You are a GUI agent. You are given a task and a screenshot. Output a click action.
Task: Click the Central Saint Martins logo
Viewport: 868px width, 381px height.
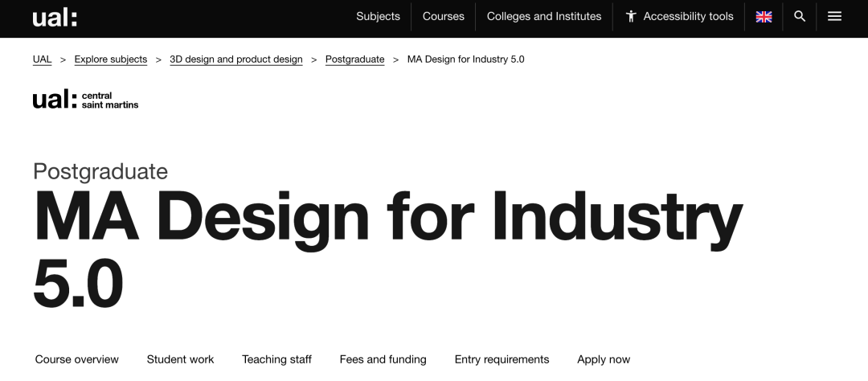(85, 99)
